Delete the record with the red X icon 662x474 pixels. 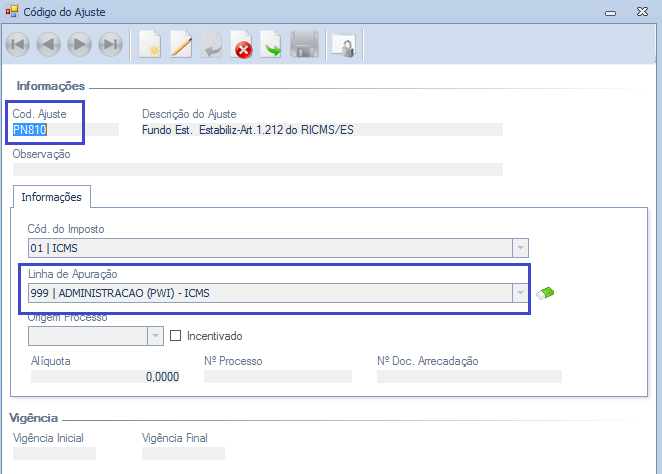241,44
